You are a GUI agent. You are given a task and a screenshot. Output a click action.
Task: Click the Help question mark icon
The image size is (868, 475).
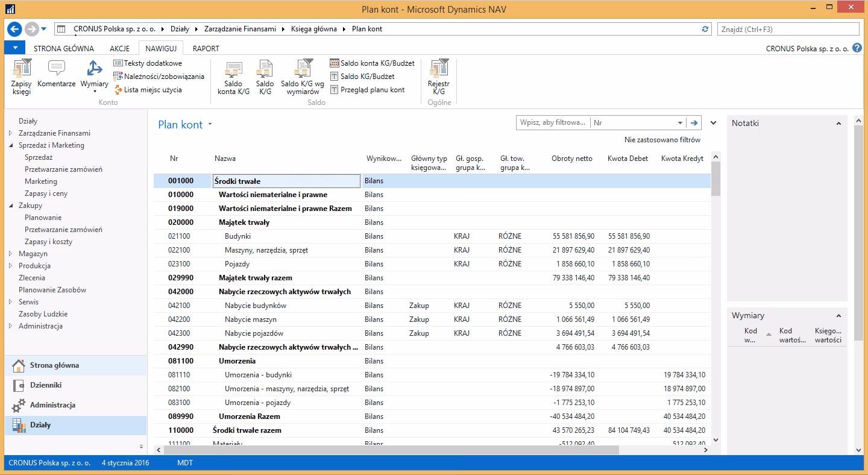[857, 48]
